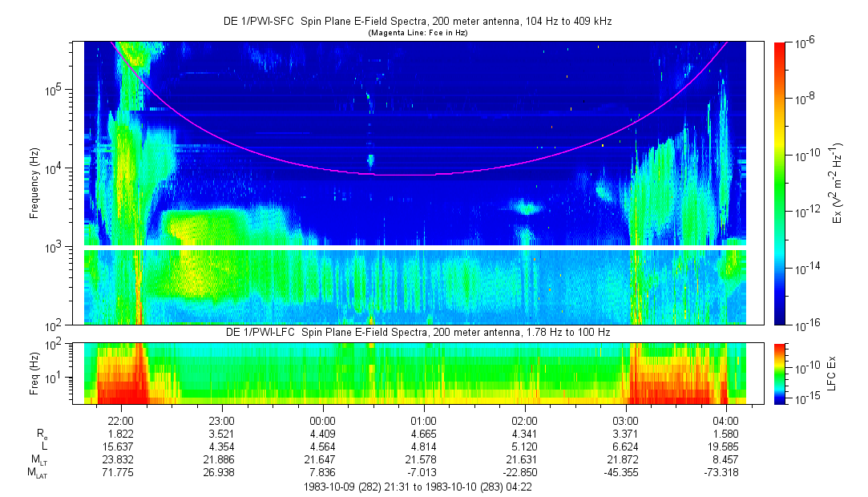868x497 pixels.
Task: Select the 22:00 time tick label
Action: pyautogui.click(x=120, y=420)
